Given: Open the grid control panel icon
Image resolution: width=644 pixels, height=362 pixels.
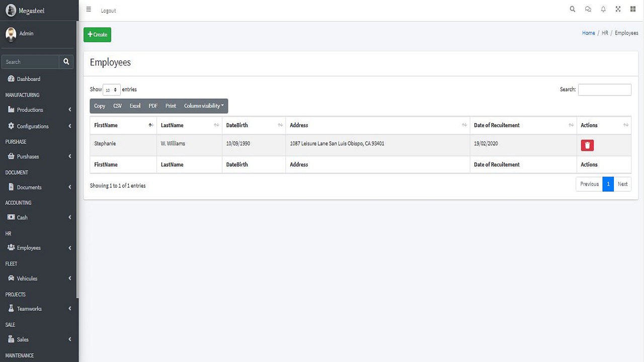Looking at the screenshot, I should coord(633,9).
